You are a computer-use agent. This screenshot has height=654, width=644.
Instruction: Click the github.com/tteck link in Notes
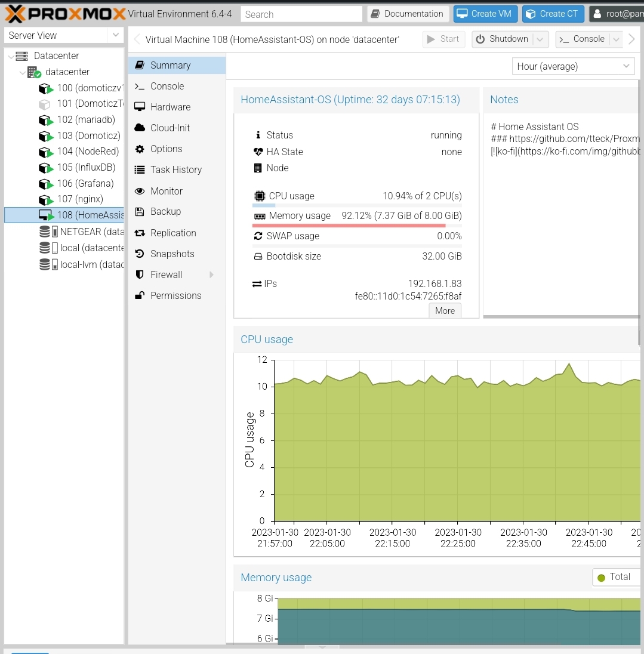point(574,139)
